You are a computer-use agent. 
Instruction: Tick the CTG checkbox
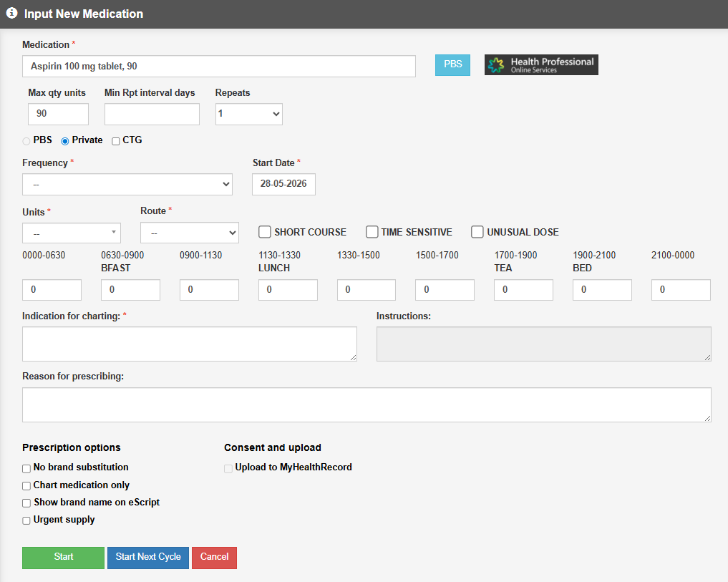coord(116,141)
